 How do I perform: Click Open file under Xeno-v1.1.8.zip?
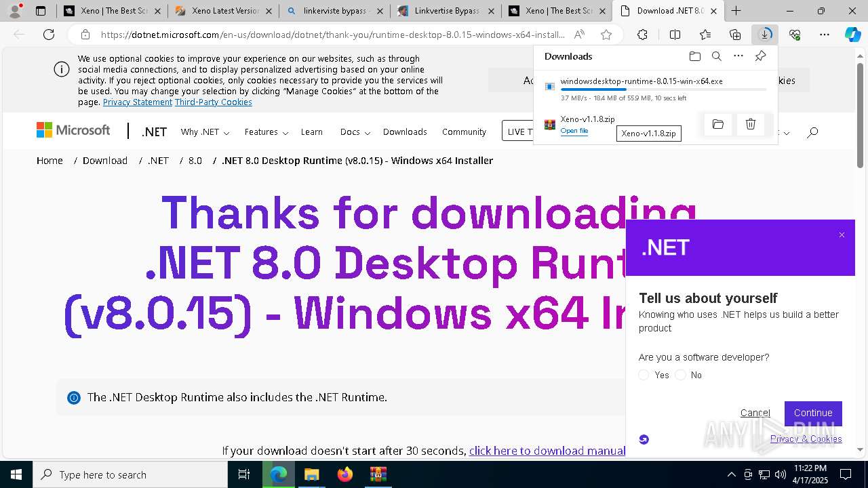click(574, 131)
